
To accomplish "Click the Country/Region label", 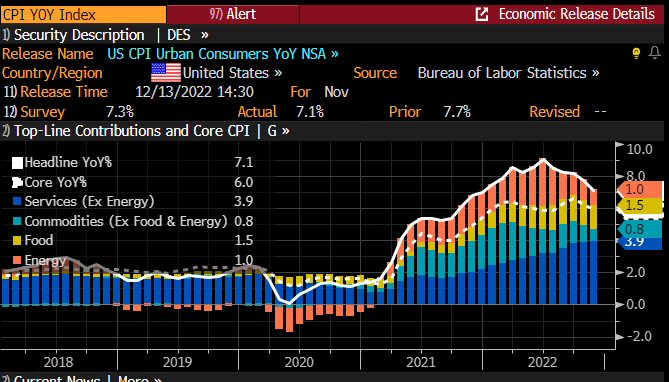I will coord(52,73).
